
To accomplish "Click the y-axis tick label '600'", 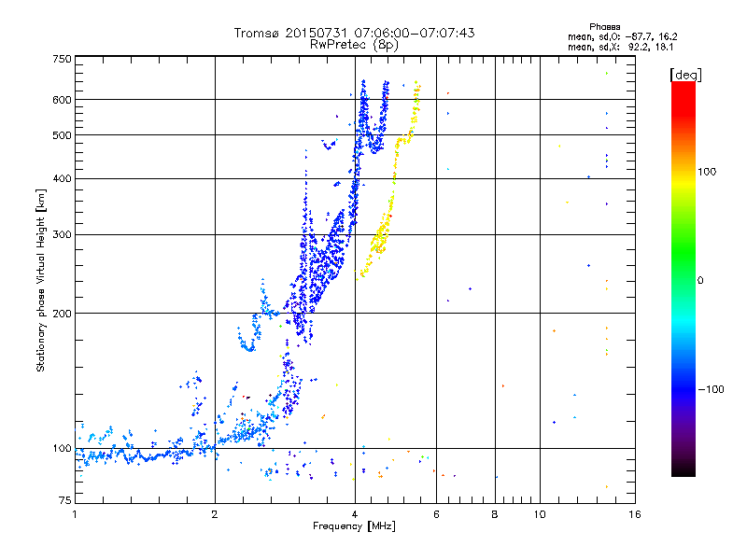I will (x=62, y=100).
